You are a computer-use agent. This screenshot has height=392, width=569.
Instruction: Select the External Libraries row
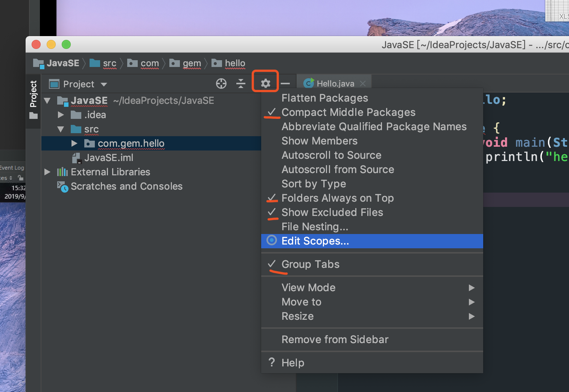pyautogui.click(x=151, y=172)
